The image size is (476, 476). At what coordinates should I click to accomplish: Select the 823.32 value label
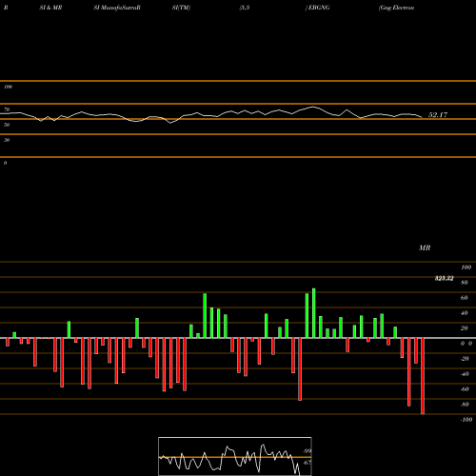coord(444,278)
